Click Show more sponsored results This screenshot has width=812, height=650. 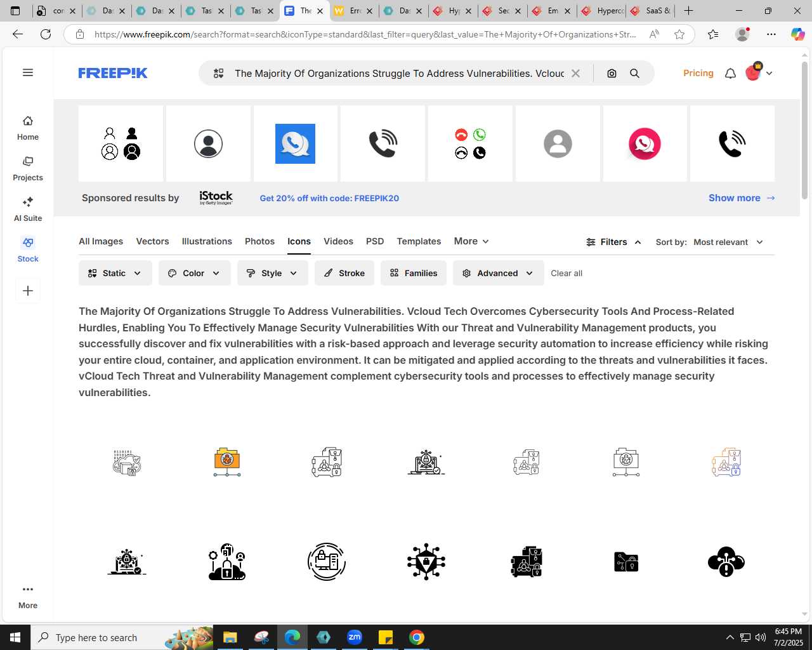[742, 198]
